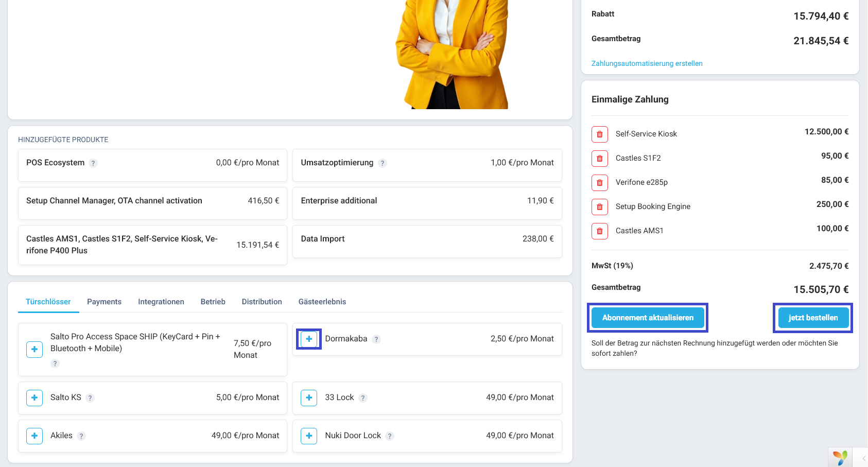Add 33 Lock with plus icon
This screenshot has height=467, width=868.
pos(309,397)
